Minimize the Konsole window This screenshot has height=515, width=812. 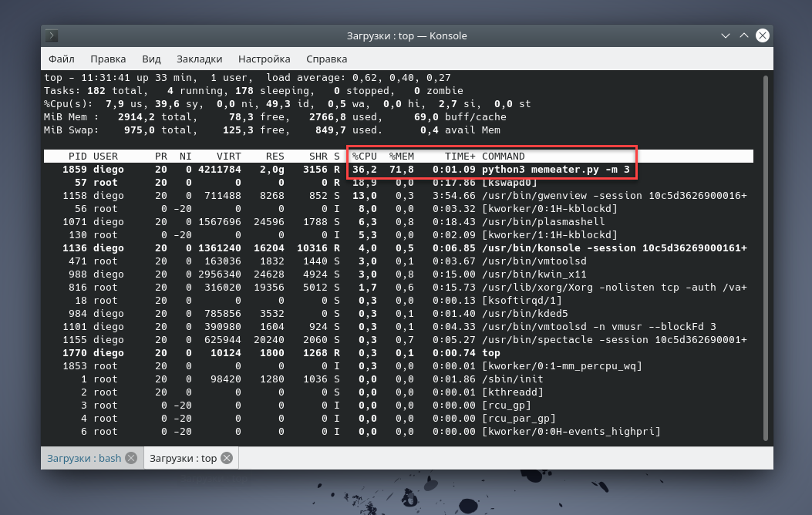click(x=726, y=35)
